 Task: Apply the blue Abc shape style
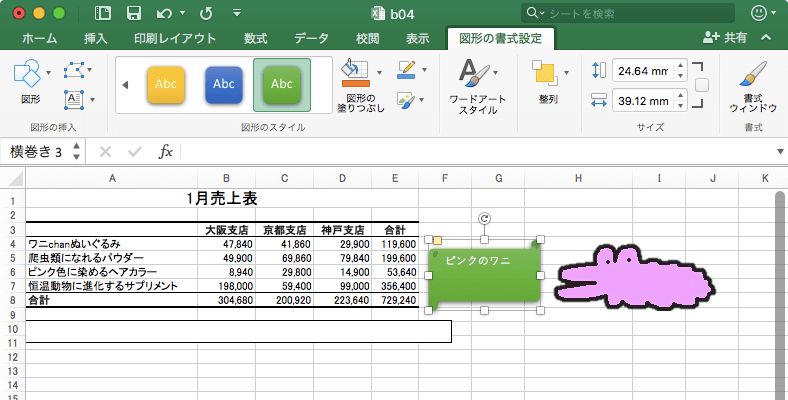tap(224, 85)
